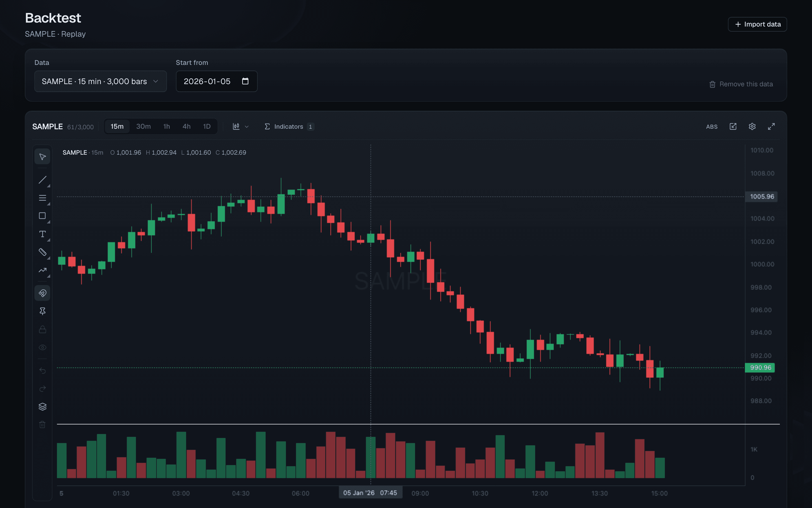Viewport: 812px width, 508px height.
Task: Open the SAMPLE 15 min data dropdown
Action: (x=100, y=81)
